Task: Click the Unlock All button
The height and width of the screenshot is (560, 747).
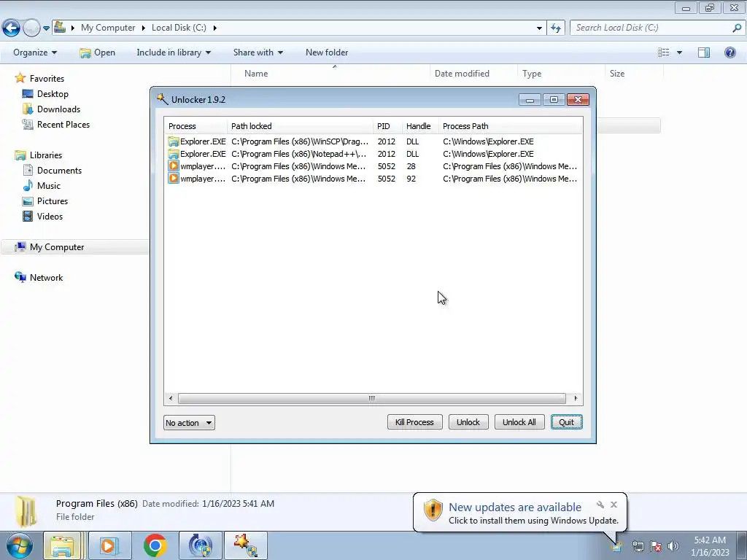Action: pos(519,422)
